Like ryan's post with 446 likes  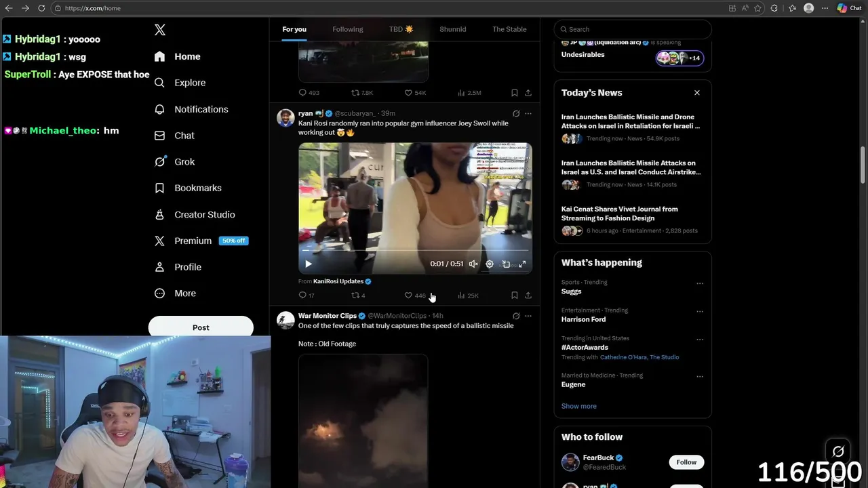415,296
